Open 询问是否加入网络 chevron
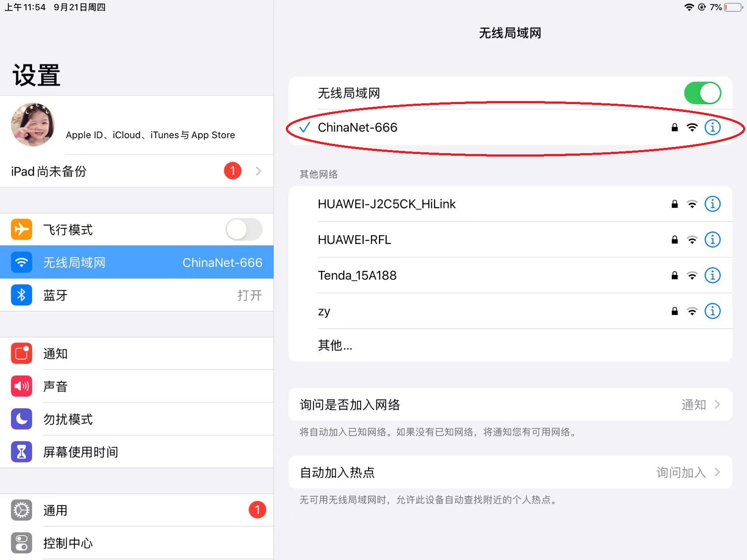 (x=717, y=404)
